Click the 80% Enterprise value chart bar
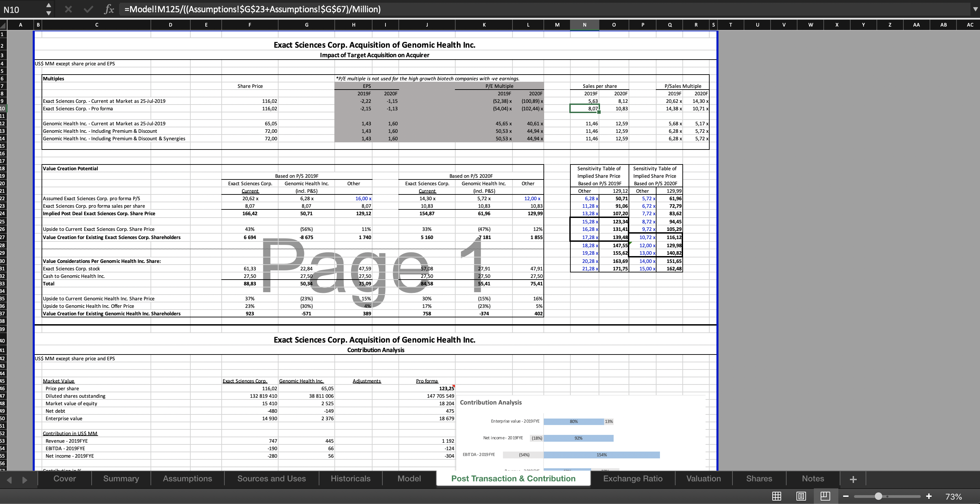Image resolution: width=980 pixels, height=504 pixels. pyautogui.click(x=574, y=422)
